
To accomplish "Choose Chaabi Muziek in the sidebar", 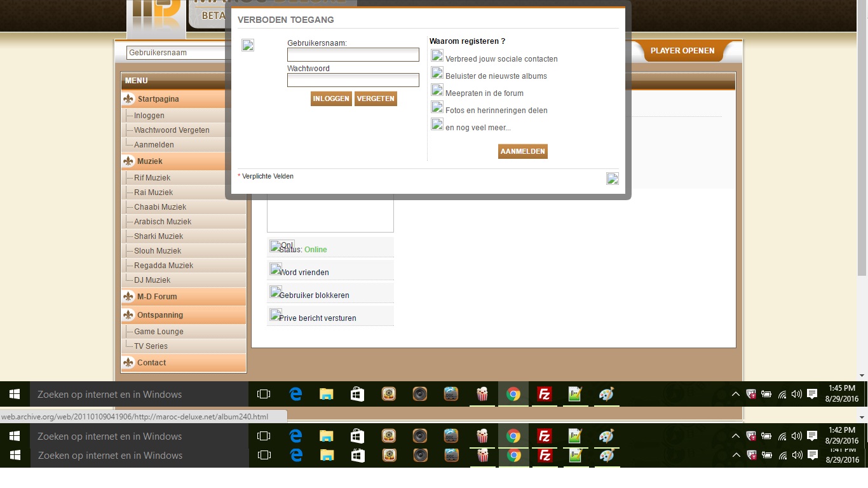I will coord(160,207).
